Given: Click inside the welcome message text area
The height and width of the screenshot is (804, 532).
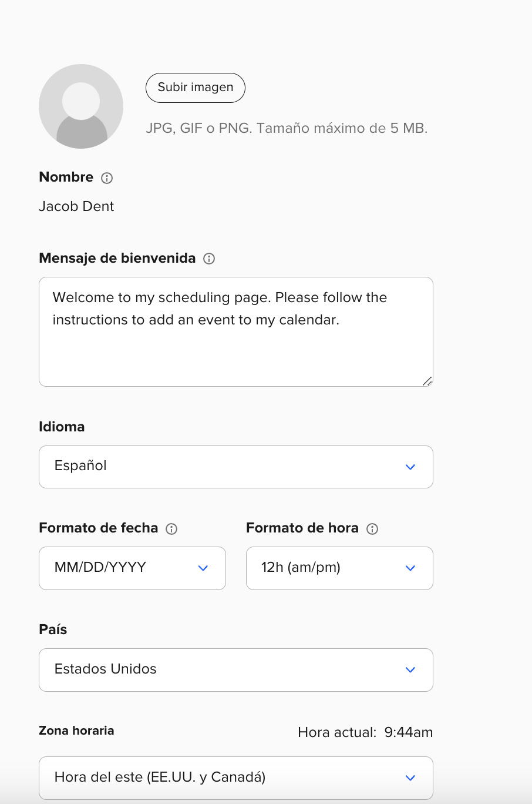Looking at the screenshot, I should pos(236,331).
